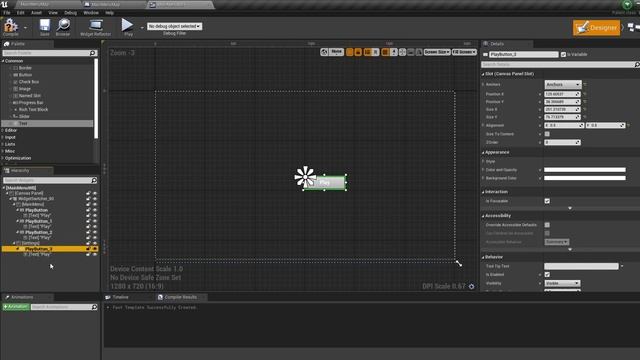Viewport: 640px width, 360px height.
Task: Select Button in the palette
Action: [25, 75]
